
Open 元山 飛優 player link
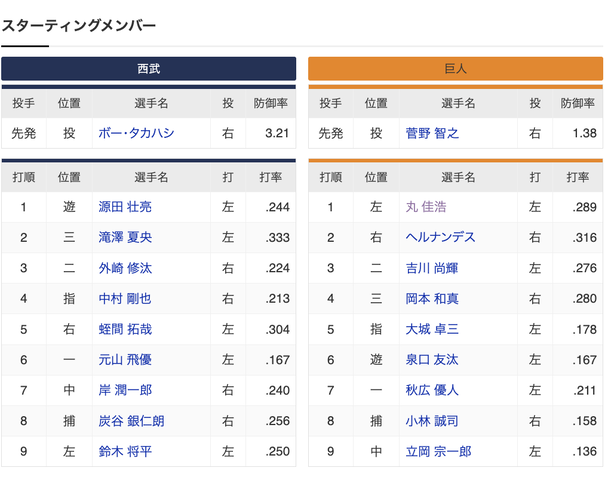point(125,360)
